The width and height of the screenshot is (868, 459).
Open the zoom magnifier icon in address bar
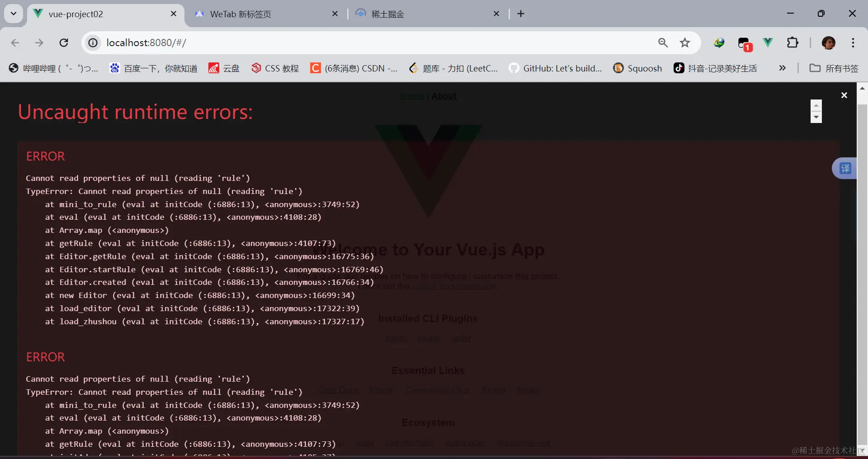tap(663, 43)
